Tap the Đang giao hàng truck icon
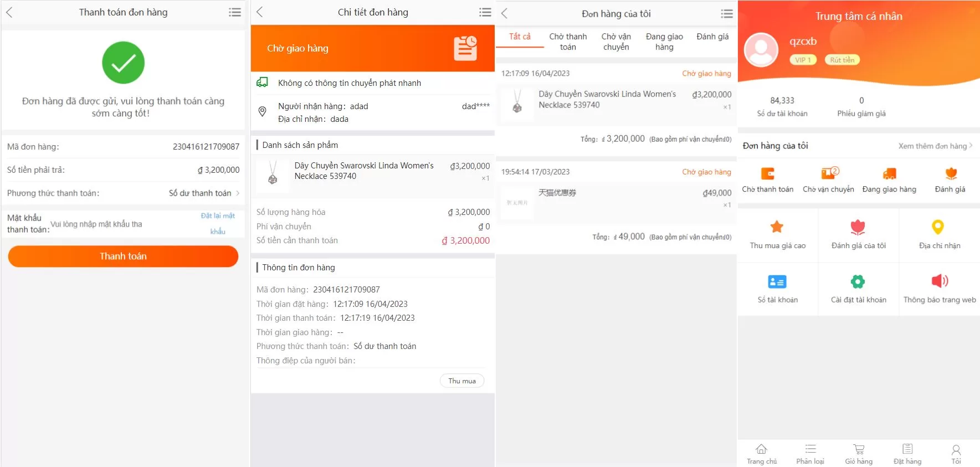 [x=889, y=174]
